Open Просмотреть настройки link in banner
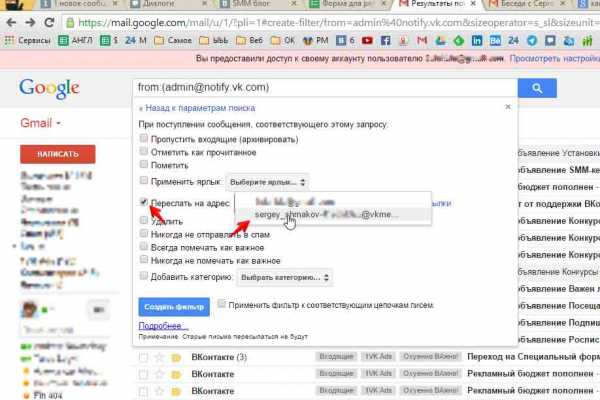Screen dimensions: 600x400 pos(555,59)
